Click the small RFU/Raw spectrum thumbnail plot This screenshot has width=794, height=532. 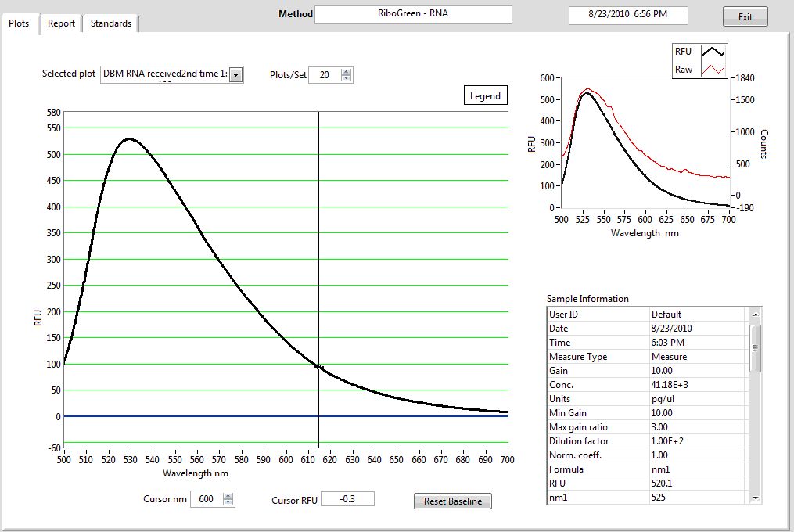click(645, 142)
